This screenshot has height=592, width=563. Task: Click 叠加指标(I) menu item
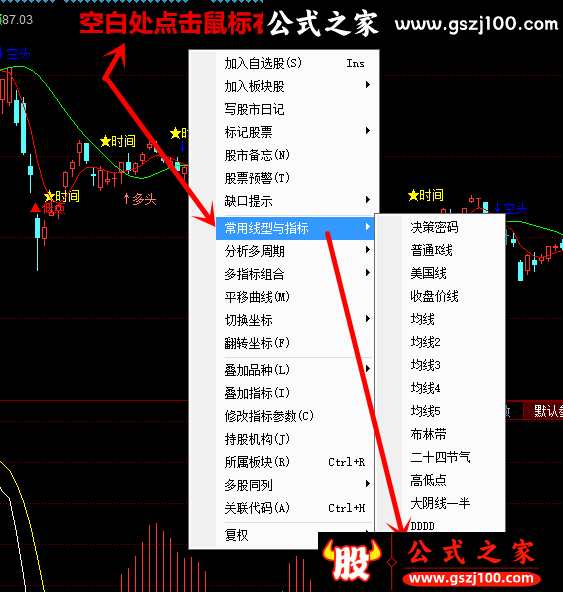295,393
